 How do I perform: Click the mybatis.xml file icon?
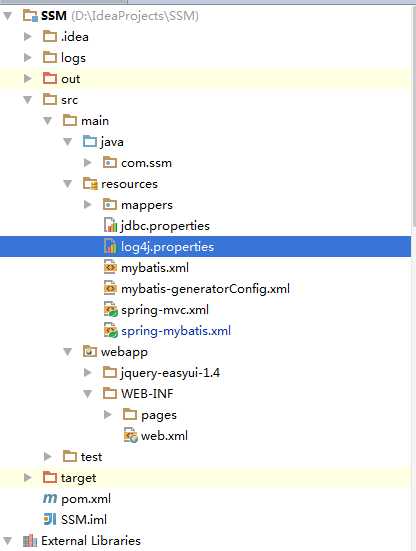[x=110, y=267]
